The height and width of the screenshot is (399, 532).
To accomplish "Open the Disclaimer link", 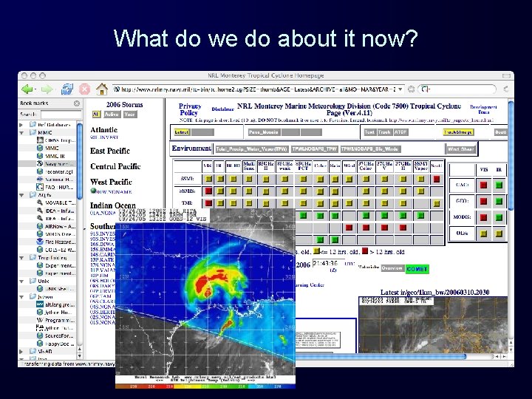I will [222, 109].
